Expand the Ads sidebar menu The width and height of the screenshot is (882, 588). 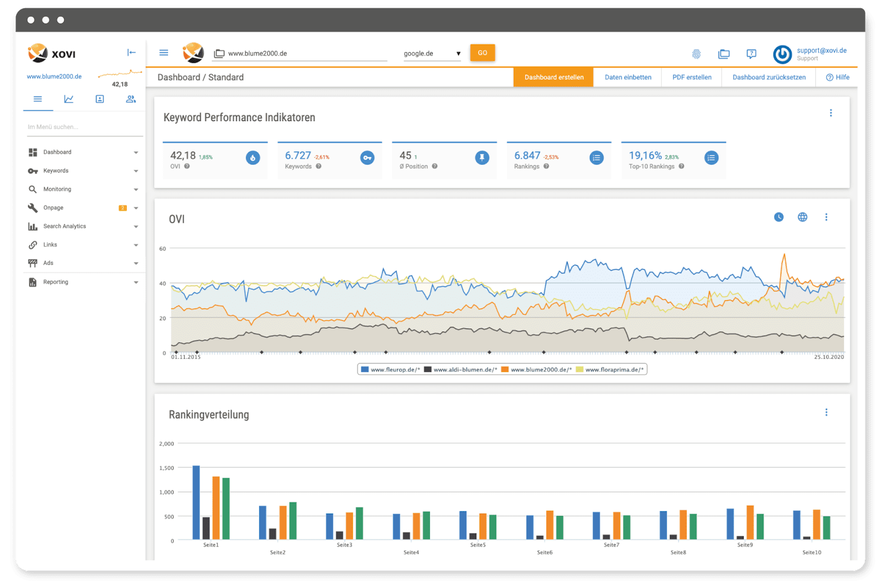(83, 263)
